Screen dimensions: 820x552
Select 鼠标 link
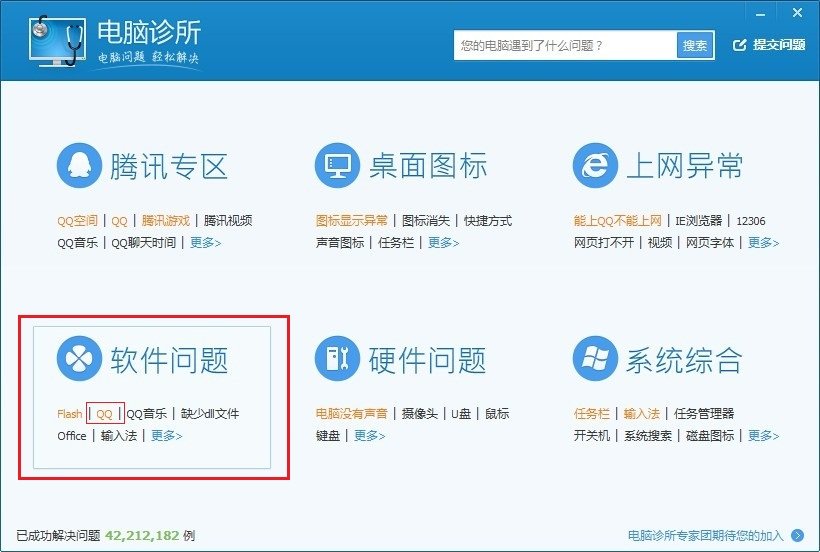(x=497, y=414)
